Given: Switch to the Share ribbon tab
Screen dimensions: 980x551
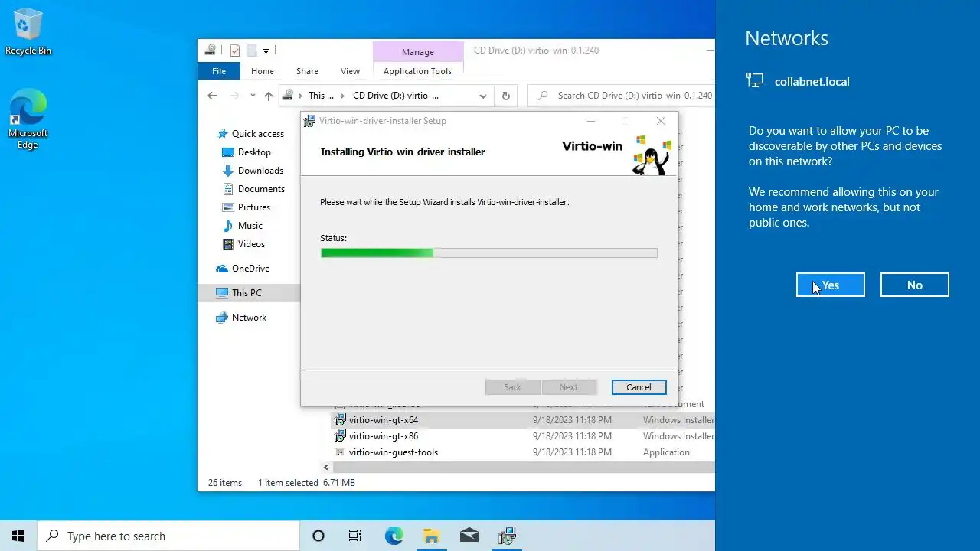Looking at the screenshot, I should click(307, 71).
